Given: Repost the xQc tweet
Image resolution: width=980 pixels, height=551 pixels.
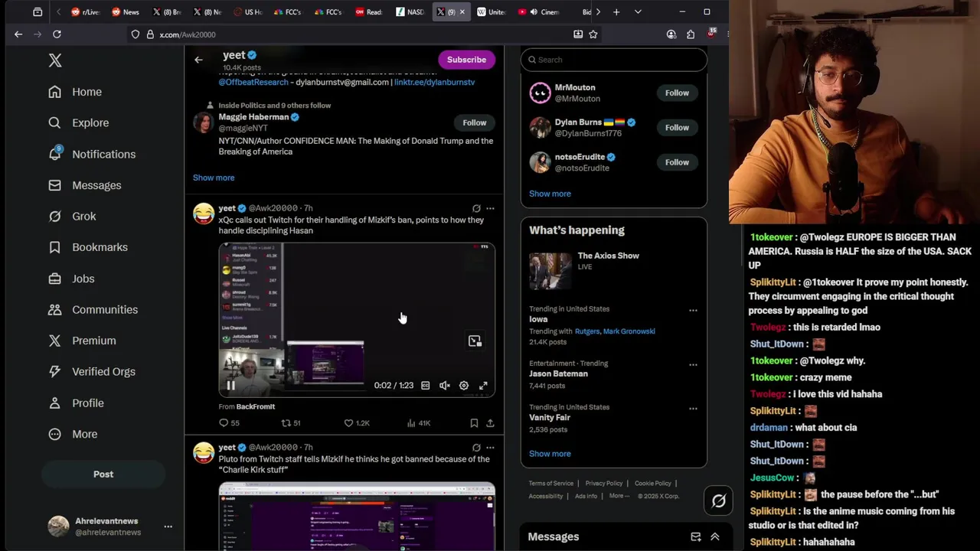Looking at the screenshot, I should pyautogui.click(x=291, y=422).
